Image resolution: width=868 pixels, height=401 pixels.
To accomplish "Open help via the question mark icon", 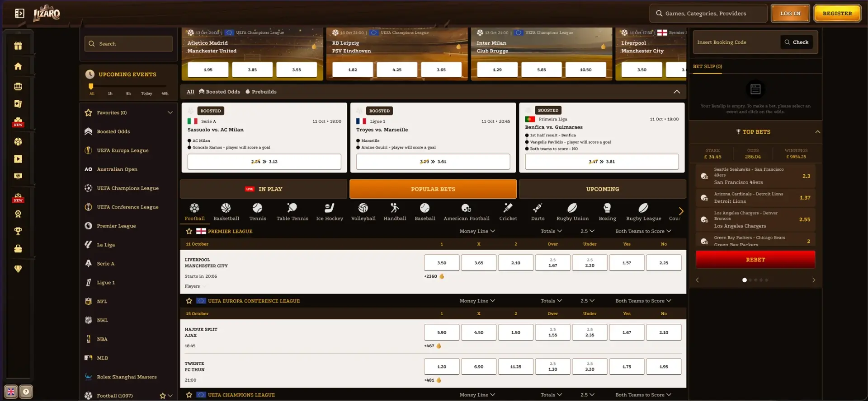I will point(26,392).
